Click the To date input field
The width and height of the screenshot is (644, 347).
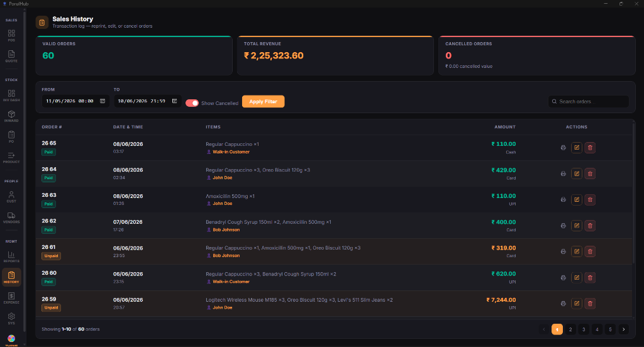pos(147,101)
